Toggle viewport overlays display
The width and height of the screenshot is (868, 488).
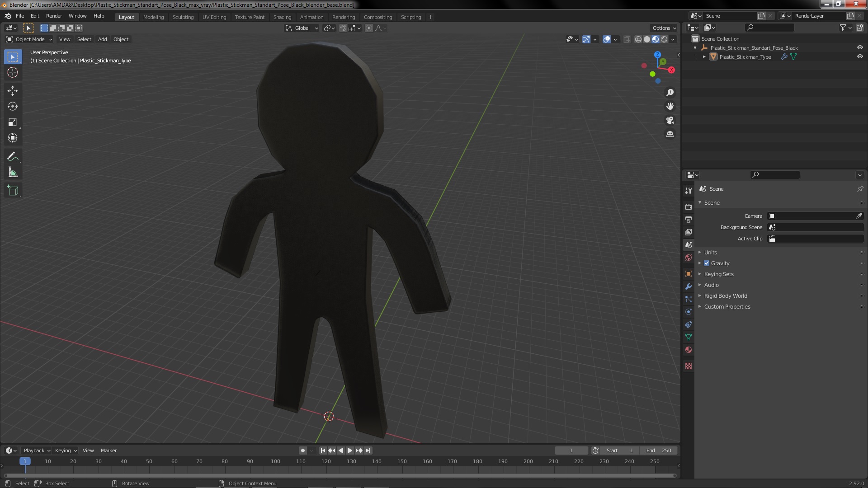tap(607, 40)
